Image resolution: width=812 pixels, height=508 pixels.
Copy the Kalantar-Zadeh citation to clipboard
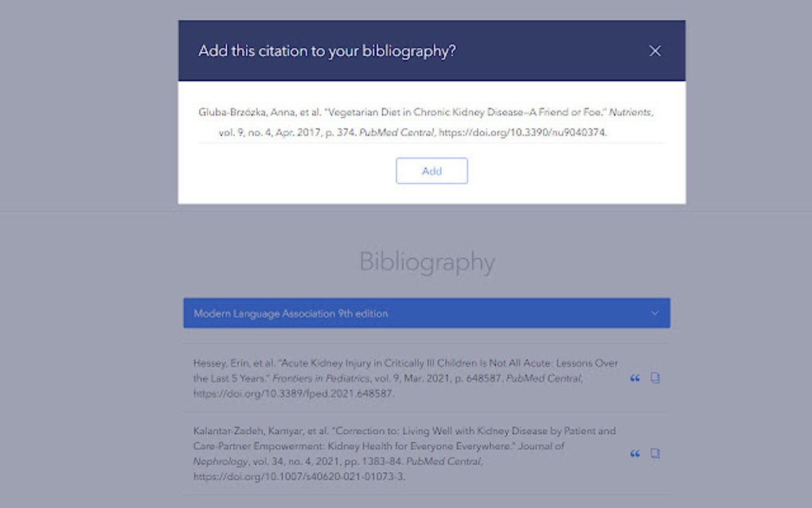[x=655, y=454]
